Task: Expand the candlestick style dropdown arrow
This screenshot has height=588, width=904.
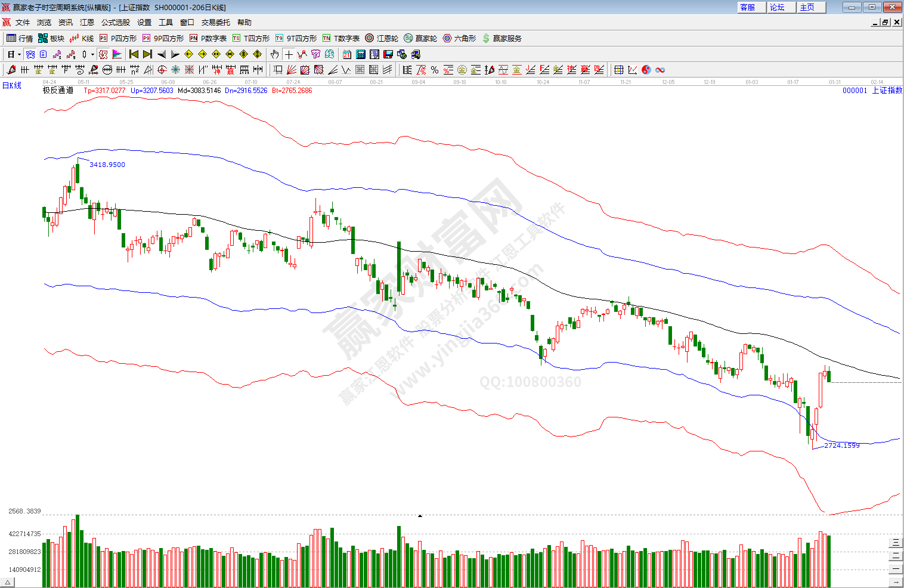Action: coord(92,54)
